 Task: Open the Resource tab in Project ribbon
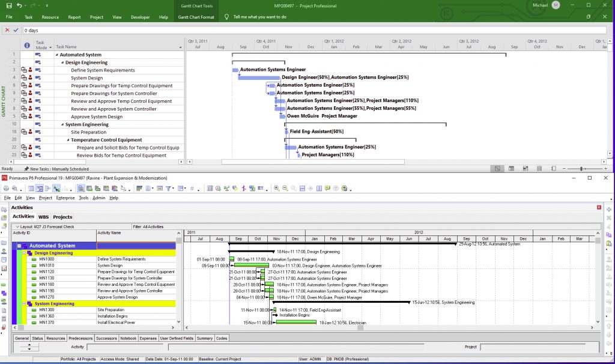[50, 17]
